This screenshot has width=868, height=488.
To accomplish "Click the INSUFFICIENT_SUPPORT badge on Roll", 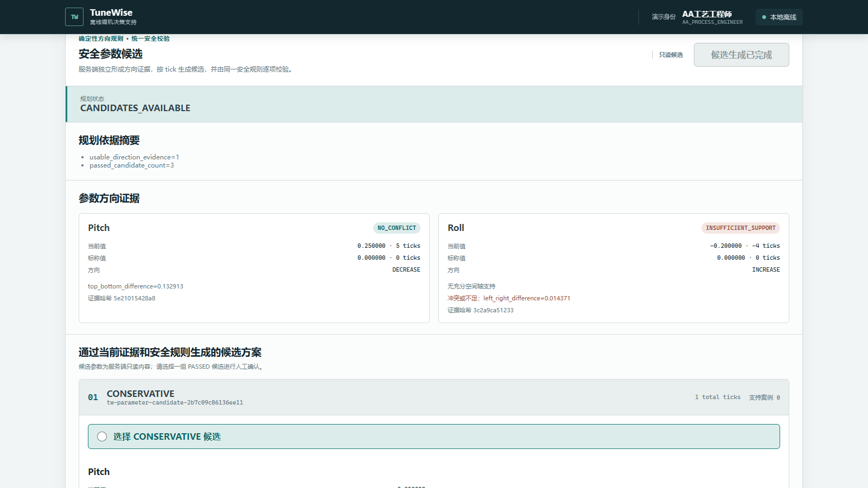I will click(x=741, y=228).
